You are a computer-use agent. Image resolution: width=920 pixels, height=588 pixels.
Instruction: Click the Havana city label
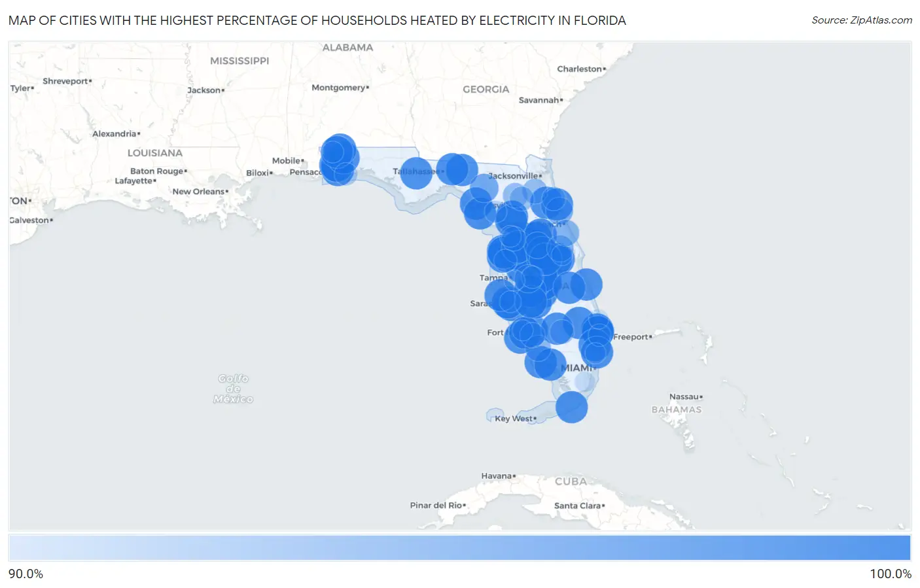point(499,476)
